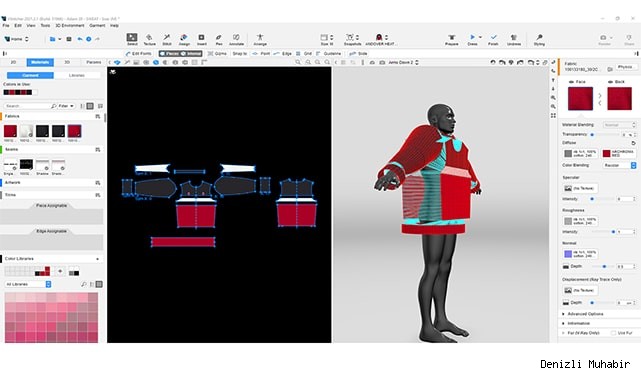641x380 pixels.
Task: Switch to the Params tab
Action: click(94, 62)
